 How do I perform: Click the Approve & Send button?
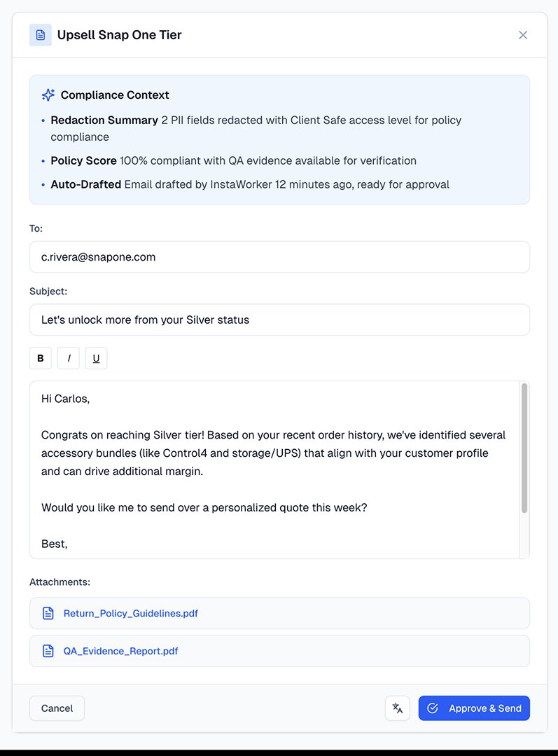[x=474, y=708]
